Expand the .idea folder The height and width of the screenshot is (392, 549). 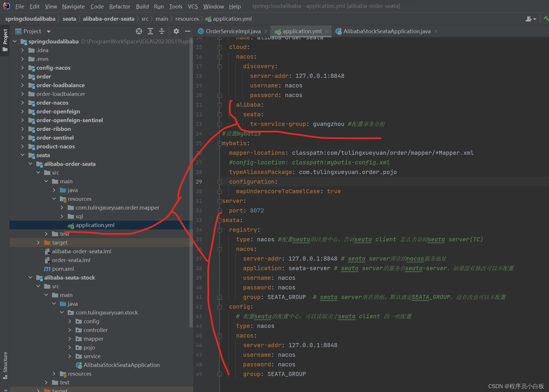22,50
